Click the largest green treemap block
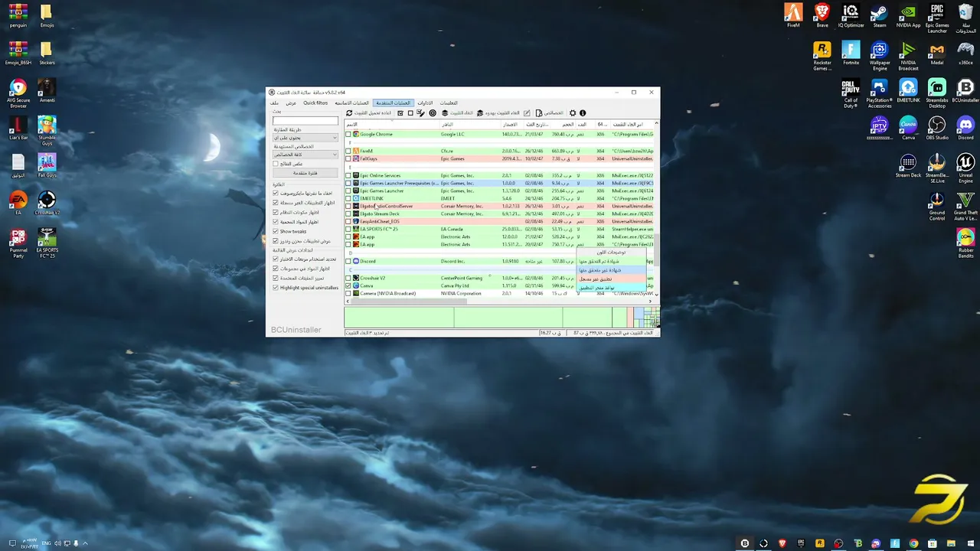980x551 pixels. click(x=399, y=317)
